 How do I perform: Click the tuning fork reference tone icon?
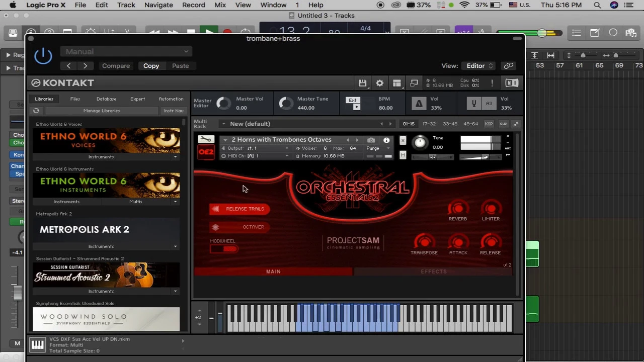pos(473,104)
